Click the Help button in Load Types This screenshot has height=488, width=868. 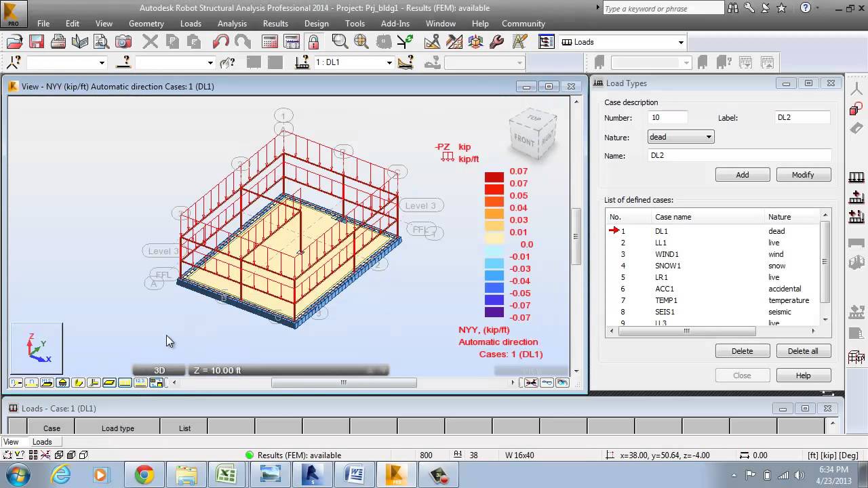pos(803,375)
